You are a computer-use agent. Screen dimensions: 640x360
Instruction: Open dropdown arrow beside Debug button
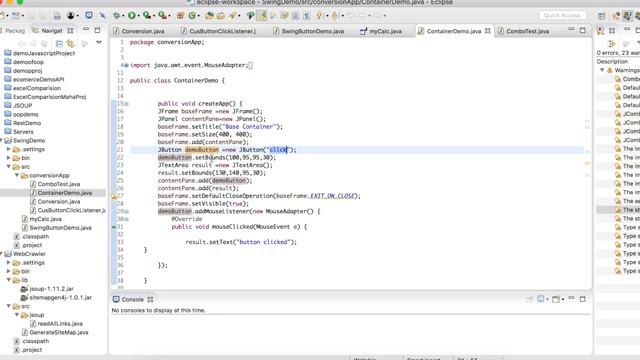tap(124, 16)
